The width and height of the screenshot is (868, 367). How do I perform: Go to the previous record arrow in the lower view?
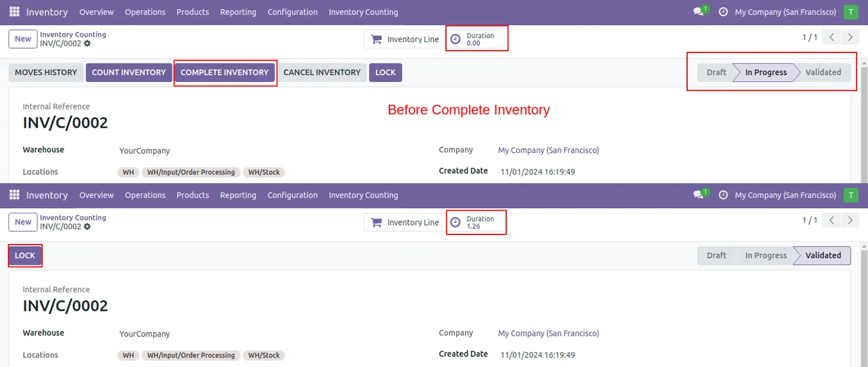tap(832, 221)
